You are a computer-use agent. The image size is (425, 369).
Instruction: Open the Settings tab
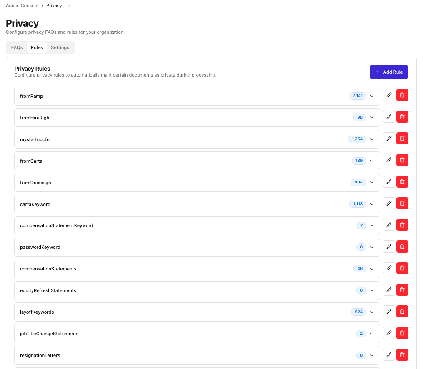tap(60, 48)
